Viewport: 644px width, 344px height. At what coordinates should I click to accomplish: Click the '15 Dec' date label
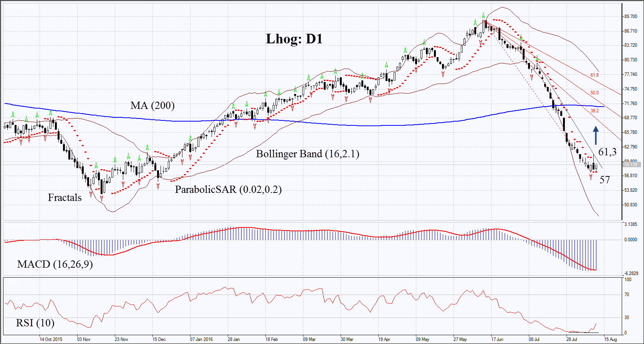point(159,339)
